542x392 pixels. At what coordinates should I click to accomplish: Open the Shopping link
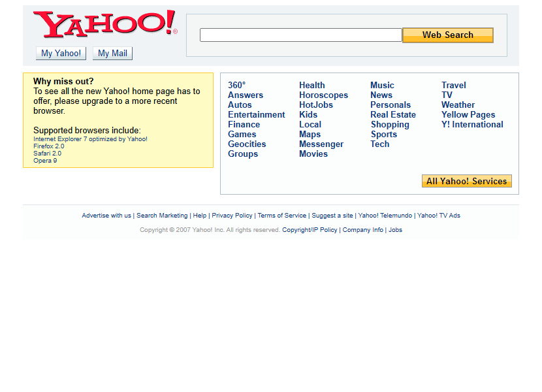pos(390,125)
